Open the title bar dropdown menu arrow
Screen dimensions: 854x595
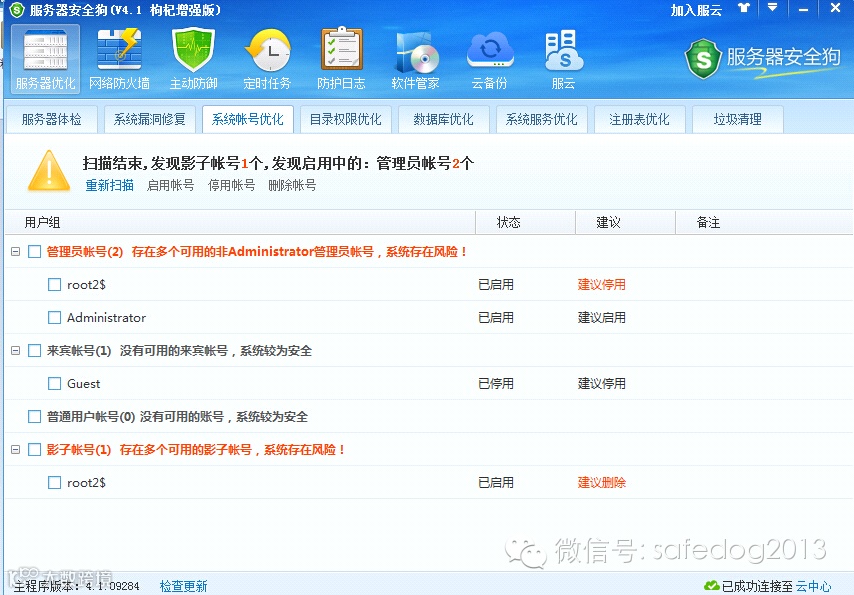coord(772,8)
